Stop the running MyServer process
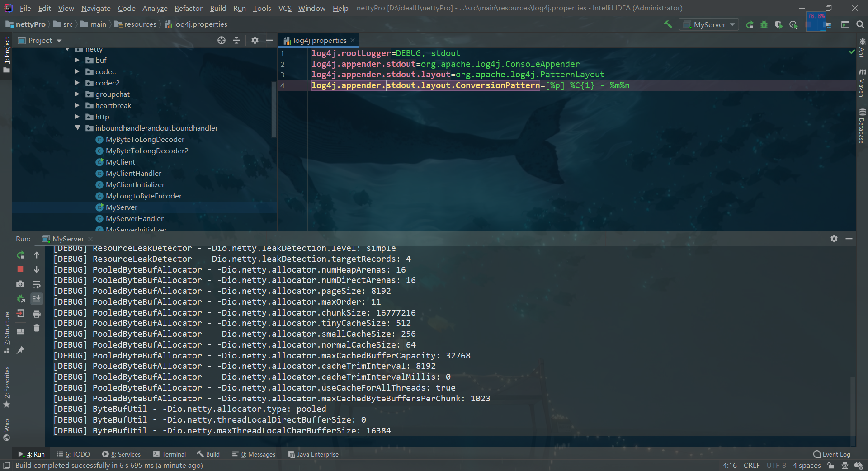This screenshot has width=868, height=471. point(20,269)
